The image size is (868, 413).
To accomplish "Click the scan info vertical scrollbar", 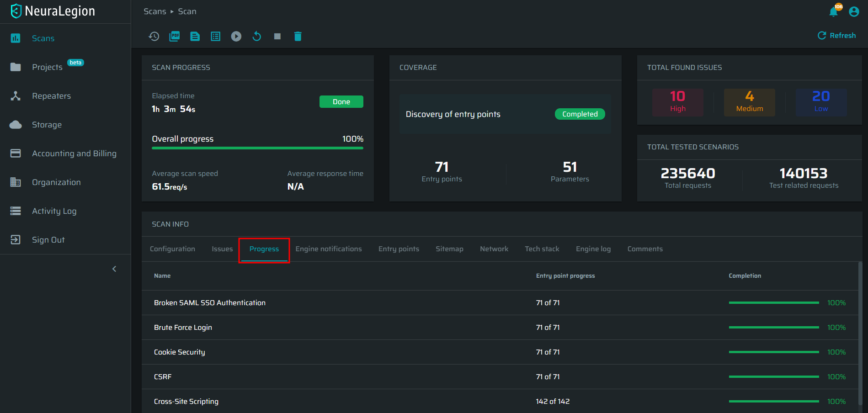I will pyautogui.click(x=860, y=334).
